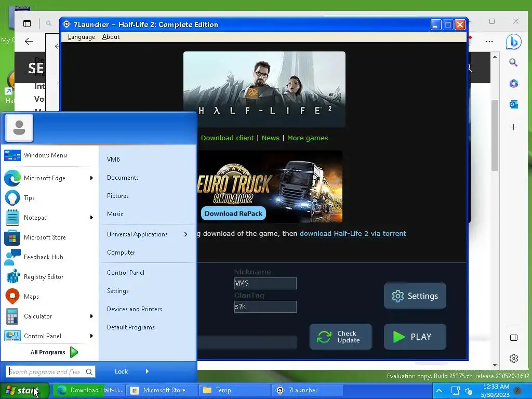
Task: Click the Nickname input field
Action: pyautogui.click(x=265, y=283)
